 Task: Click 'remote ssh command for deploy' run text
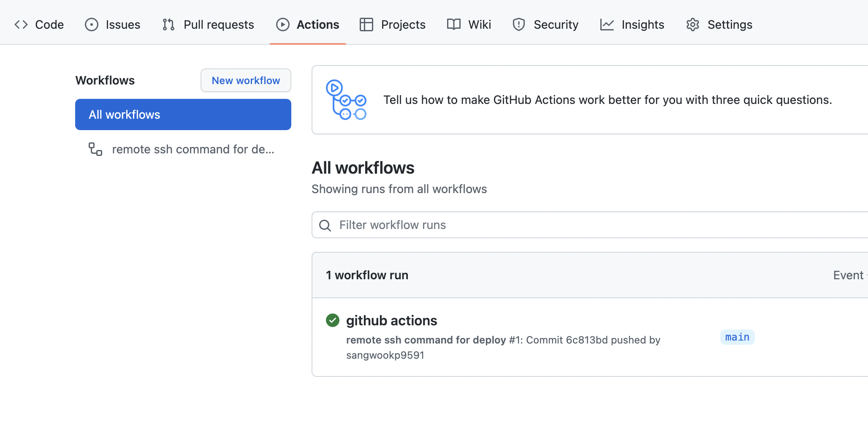click(x=426, y=340)
